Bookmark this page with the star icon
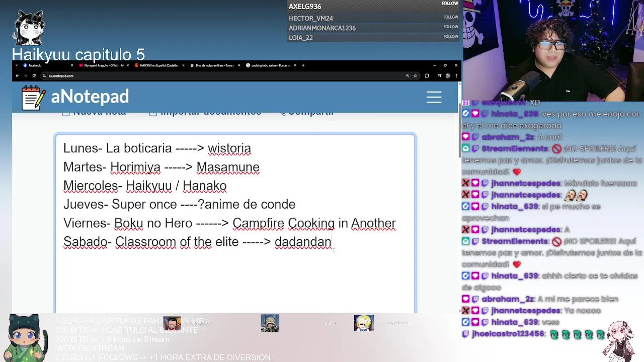This screenshot has height=362, width=644. [x=415, y=76]
